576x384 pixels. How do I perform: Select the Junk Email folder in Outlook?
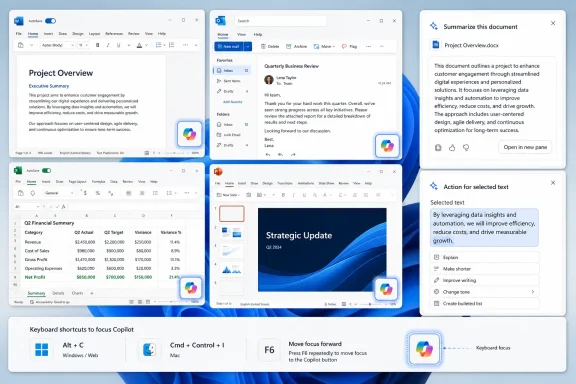(228, 135)
